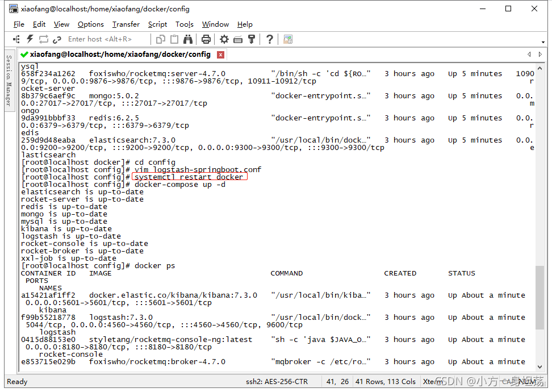Screen dimensions: 552x392
Task: Click the Public Key key icon
Action: coord(252,39)
